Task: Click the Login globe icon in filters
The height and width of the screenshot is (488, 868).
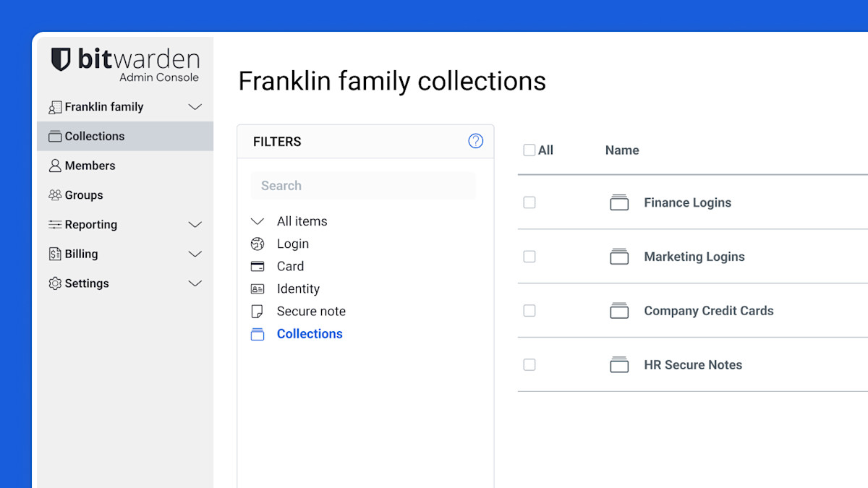Action: coord(258,244)
